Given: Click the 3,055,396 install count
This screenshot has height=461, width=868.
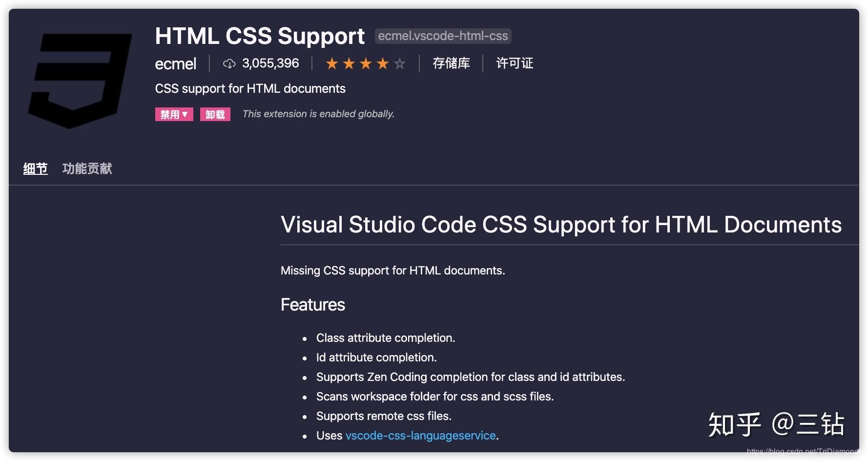Looking at the screenshot, I should (271, 63).
